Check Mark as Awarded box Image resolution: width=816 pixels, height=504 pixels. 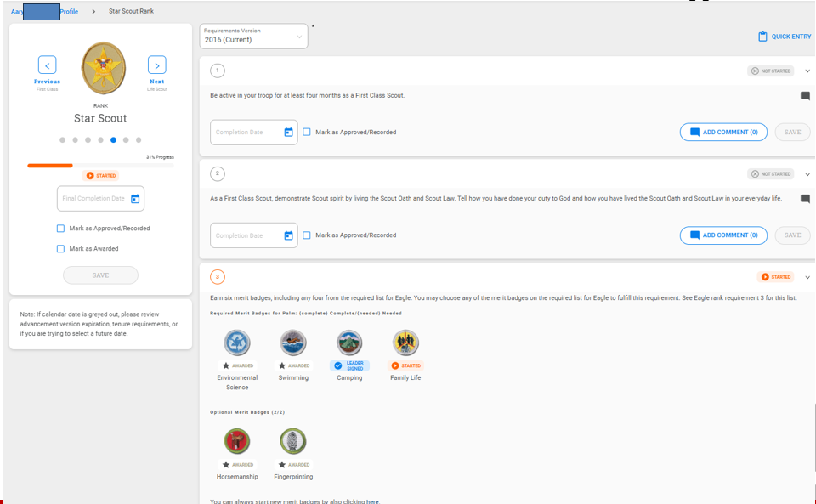click(60, 249)
